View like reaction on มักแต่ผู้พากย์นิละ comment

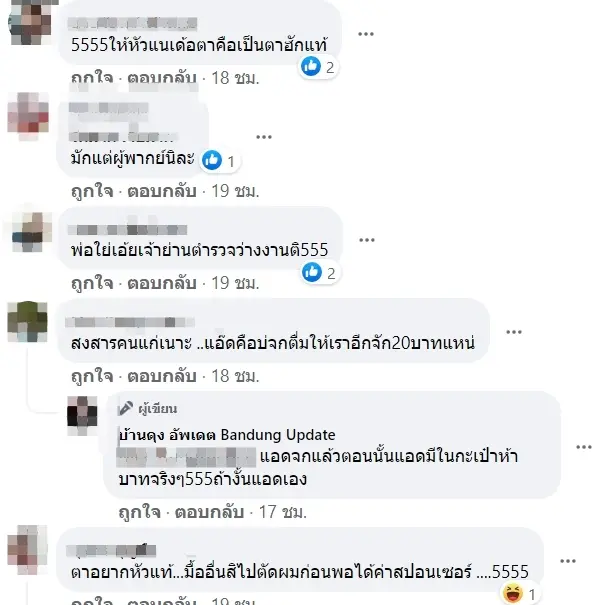click(x=220, y=161)
